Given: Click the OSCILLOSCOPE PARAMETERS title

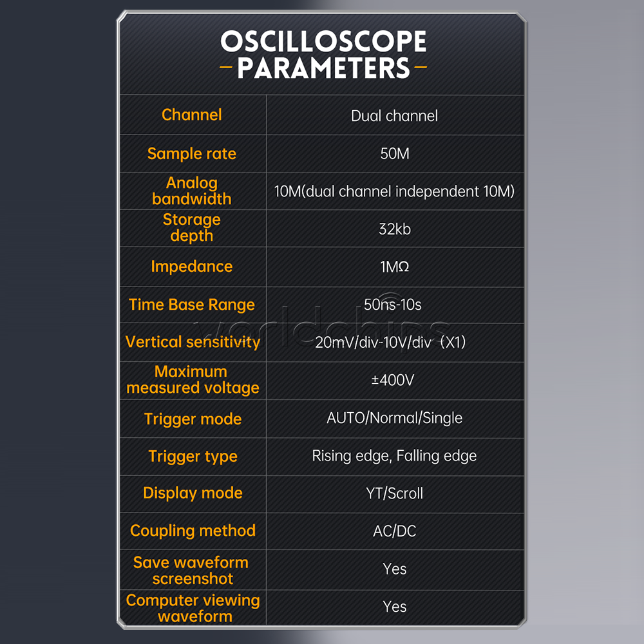Looking at the screenshot, I should (x=323, y=54).
